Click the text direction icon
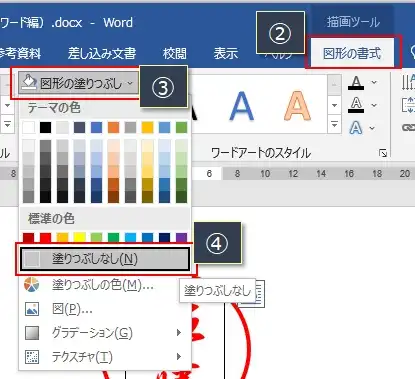 408,83
